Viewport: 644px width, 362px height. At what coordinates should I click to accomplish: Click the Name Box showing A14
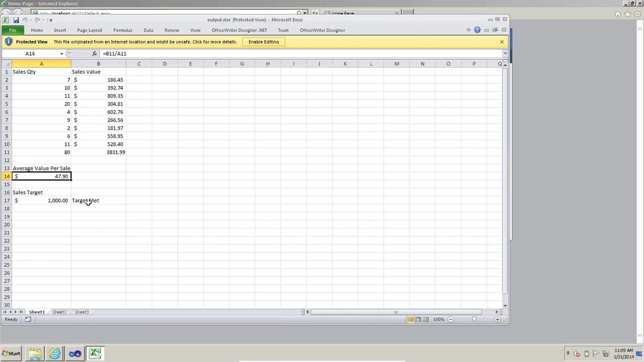[x=30, y=54]
